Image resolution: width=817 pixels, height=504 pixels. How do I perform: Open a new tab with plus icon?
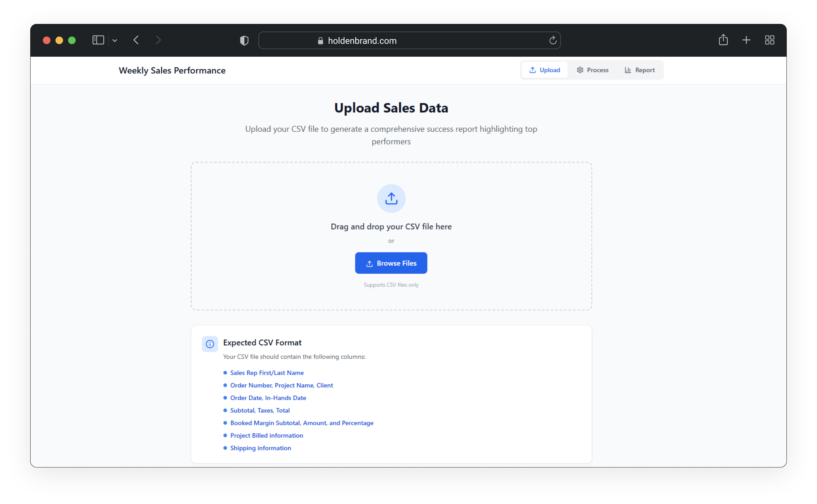(x=746, y=40)
